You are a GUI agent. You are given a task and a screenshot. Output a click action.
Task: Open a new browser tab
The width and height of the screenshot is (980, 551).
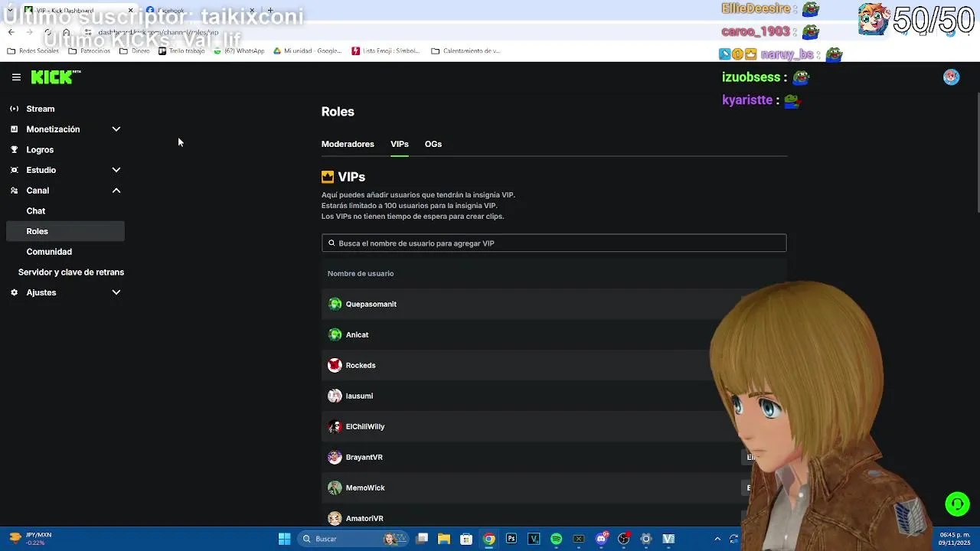270,11
